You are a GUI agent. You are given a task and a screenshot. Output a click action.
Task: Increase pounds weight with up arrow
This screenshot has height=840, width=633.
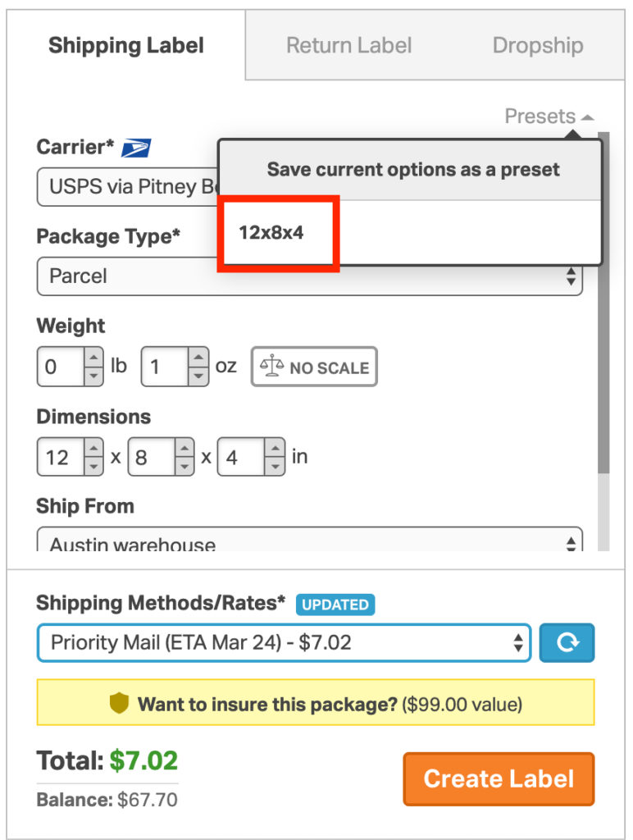pyautogui.click(x=93, y=358)
